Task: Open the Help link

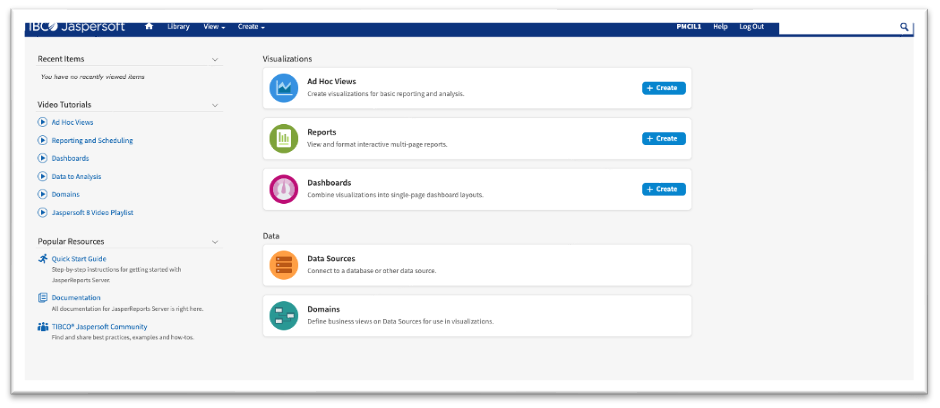Action: click(x=721, y=27)
